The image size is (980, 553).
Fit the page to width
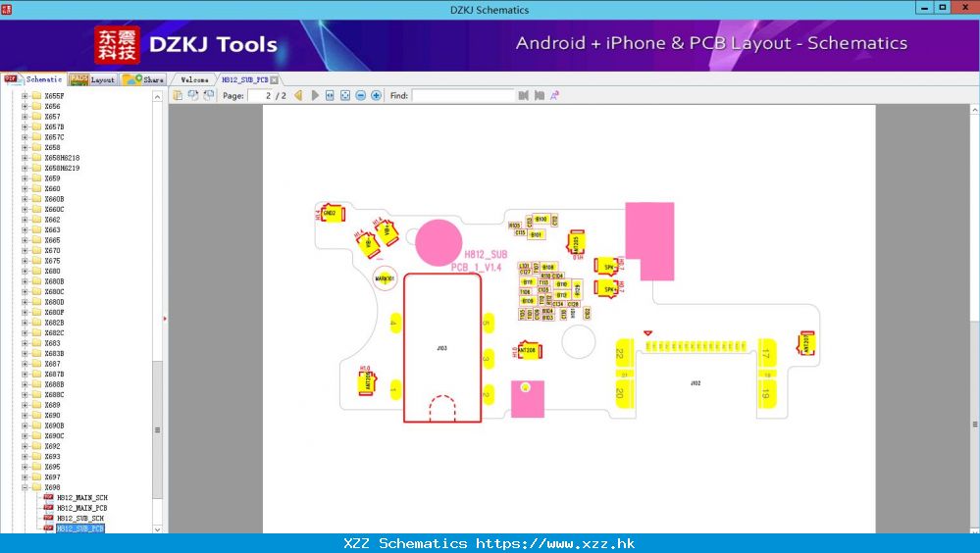pyautogui.click(x=330, y=95)
